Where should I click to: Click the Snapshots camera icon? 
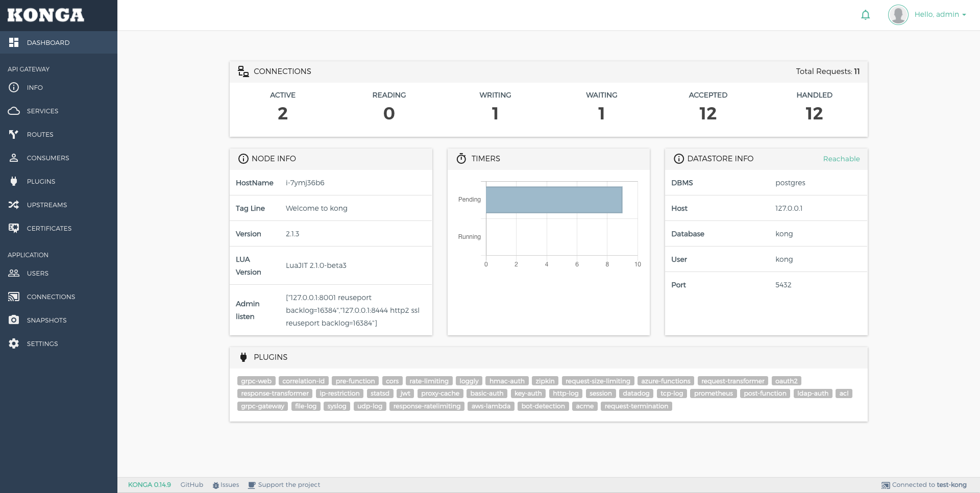[x=14, y=320]
